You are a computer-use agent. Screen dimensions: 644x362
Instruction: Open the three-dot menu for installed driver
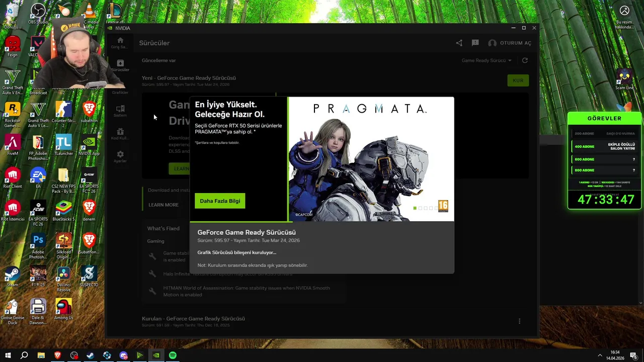(519, 321)
